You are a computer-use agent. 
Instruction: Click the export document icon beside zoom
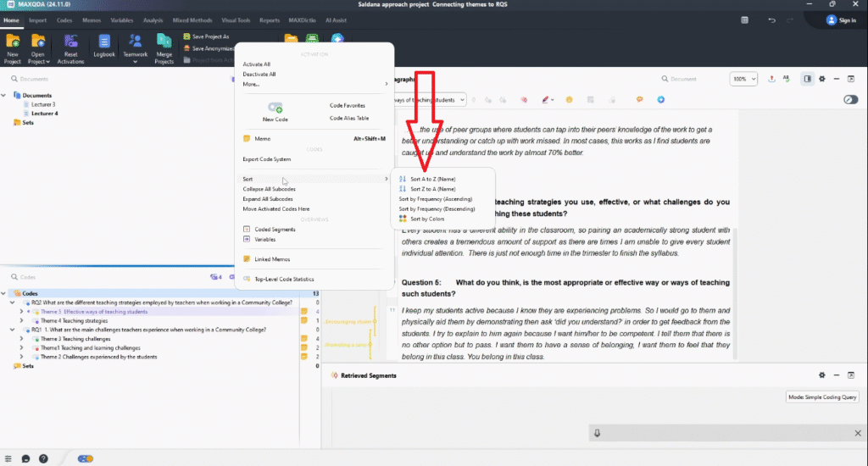[771, 79]
